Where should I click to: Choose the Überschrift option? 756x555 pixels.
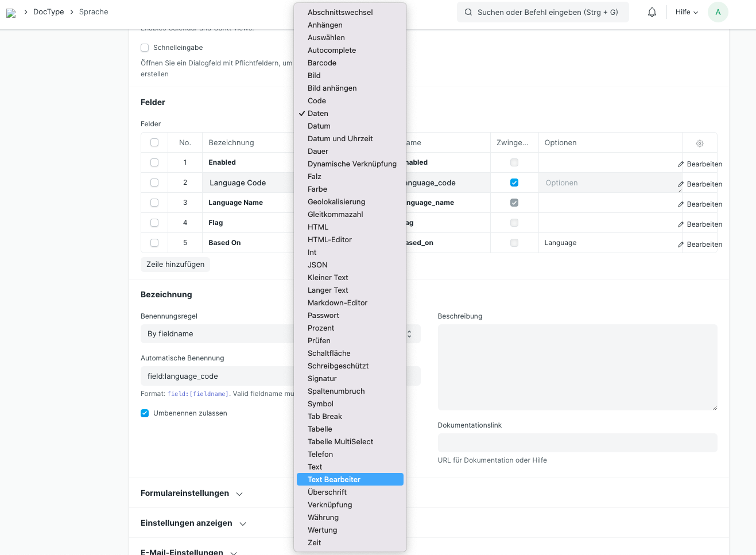tap(350, 492)
